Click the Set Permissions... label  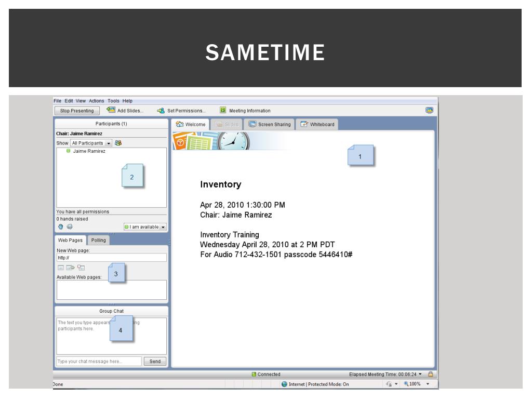tap(187, 111)
